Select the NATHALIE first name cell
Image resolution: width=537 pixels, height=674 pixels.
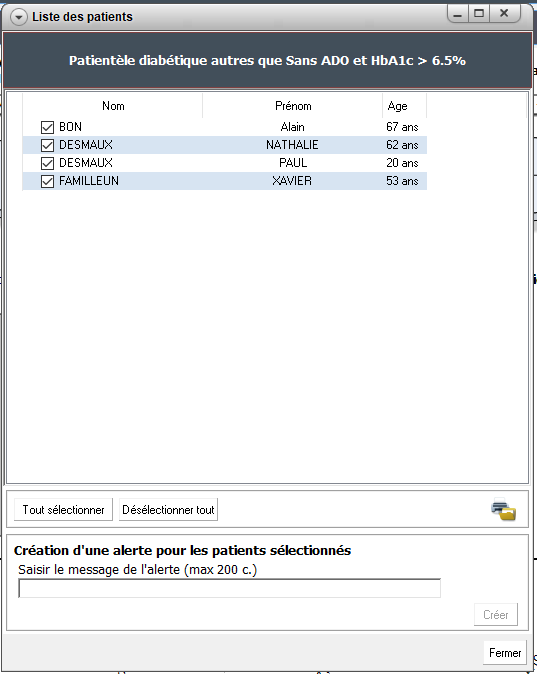tap(292, 145)
